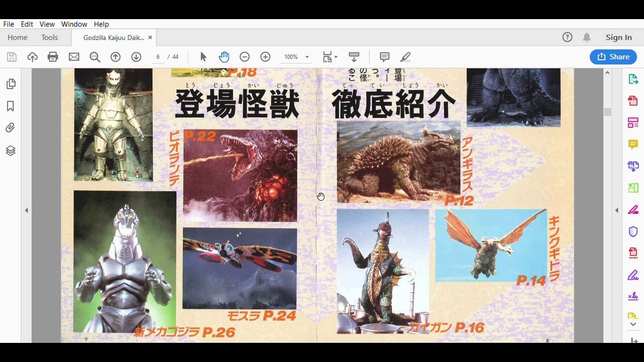644x362 pixels.
Task: Expand the left navigation pane arrow
Action: (x=26, y=210)
